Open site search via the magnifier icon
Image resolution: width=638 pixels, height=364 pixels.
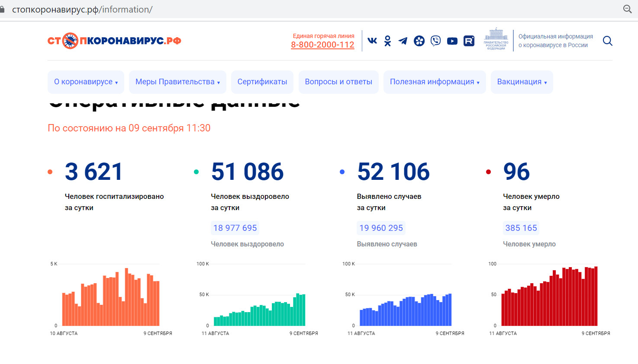[x=608, y=40]
